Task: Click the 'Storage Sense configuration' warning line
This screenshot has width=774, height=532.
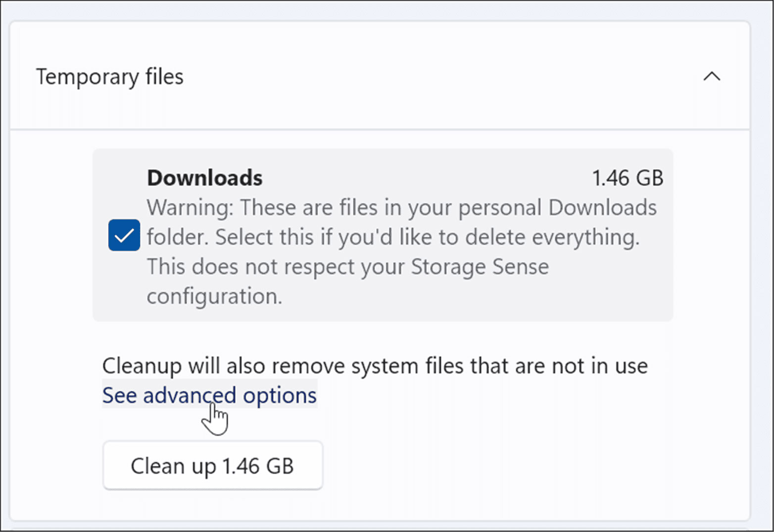Action: point(348,281)
